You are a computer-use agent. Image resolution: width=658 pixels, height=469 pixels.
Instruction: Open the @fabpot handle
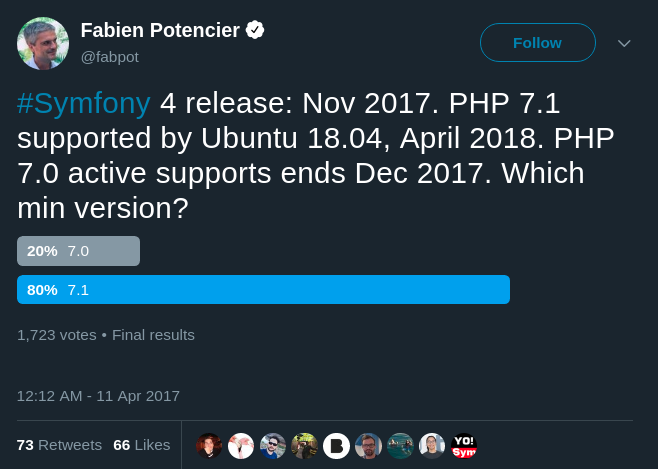pyautogui.click(x=110, y=57)
